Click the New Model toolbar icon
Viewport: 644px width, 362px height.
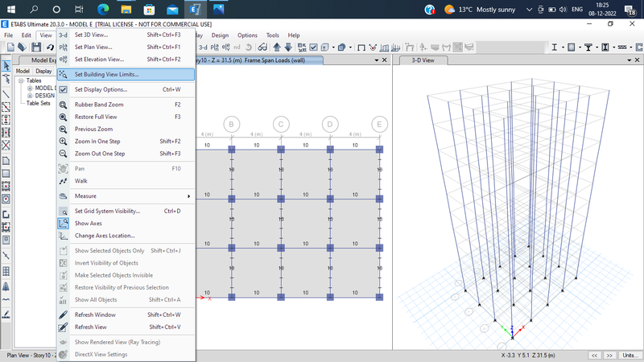click(10, 47)
